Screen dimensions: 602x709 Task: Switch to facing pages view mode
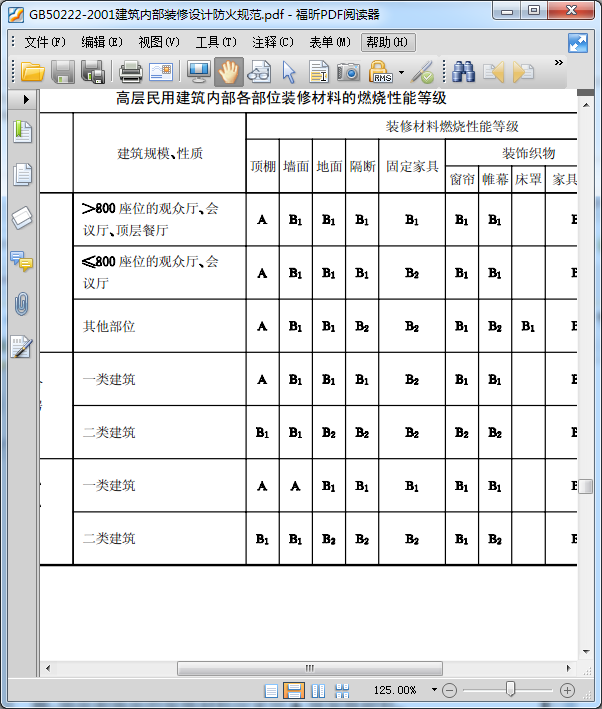318,690
